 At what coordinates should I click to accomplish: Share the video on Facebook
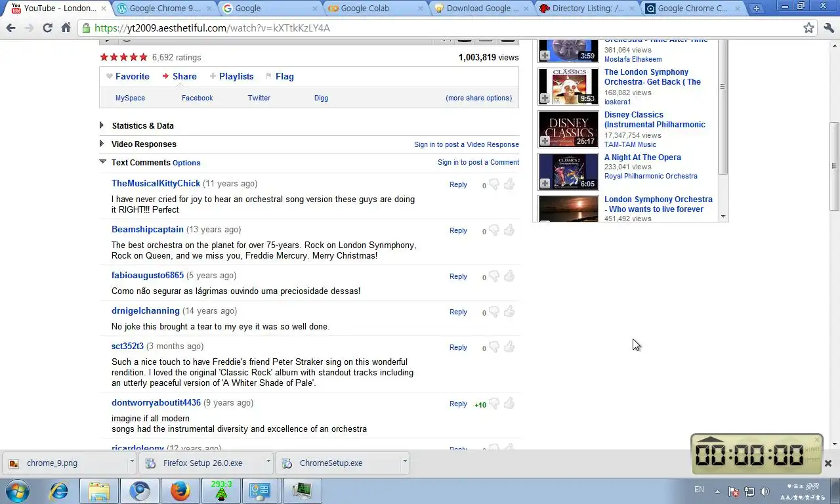pos(197,98)
